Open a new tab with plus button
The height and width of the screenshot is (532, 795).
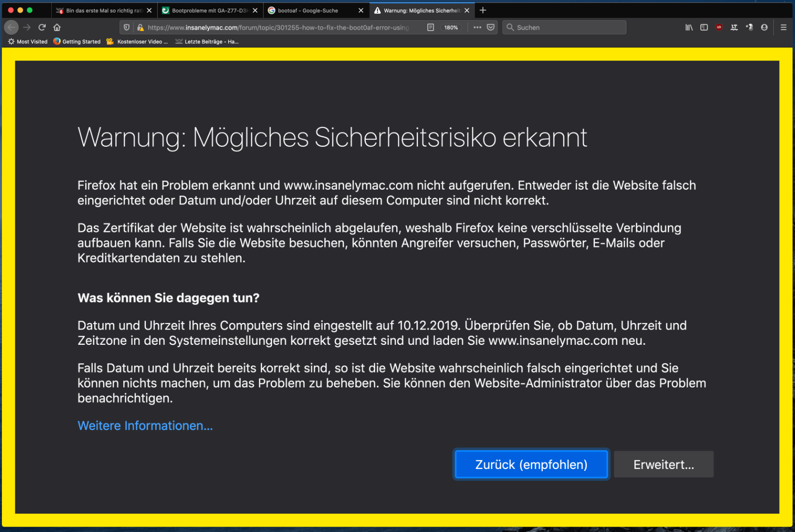click(x=483, y=10)
